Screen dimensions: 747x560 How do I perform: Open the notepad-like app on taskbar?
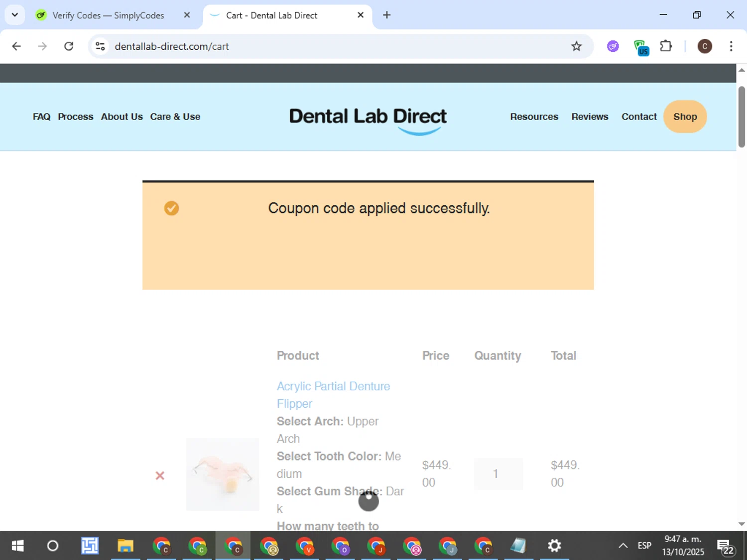coord(518,546)
